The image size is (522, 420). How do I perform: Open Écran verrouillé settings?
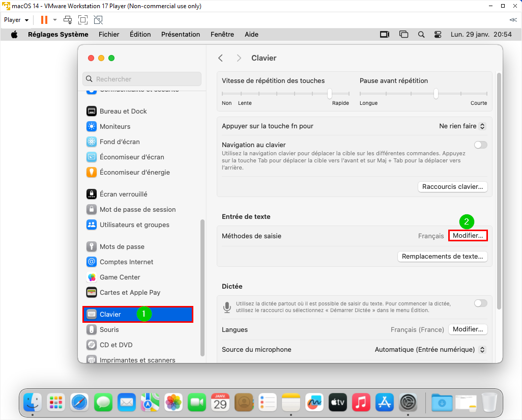pyautogui.click(x=117, y=194)
